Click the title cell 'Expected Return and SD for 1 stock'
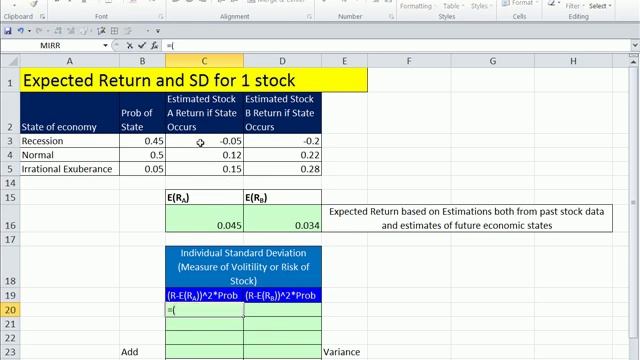Viewport: 640px width, 360px height. pos(193,80)
